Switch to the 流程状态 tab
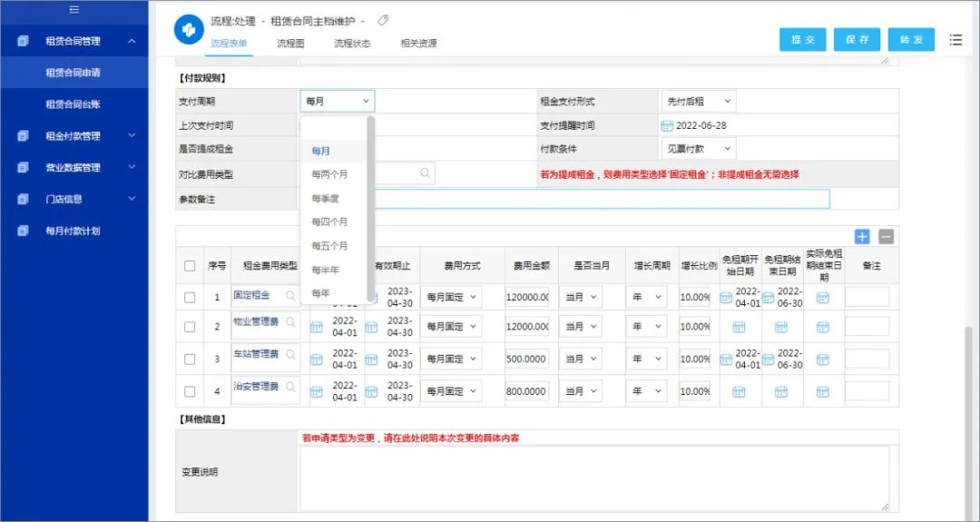This screenshot has width=980, height=522. tap(352, 44)
